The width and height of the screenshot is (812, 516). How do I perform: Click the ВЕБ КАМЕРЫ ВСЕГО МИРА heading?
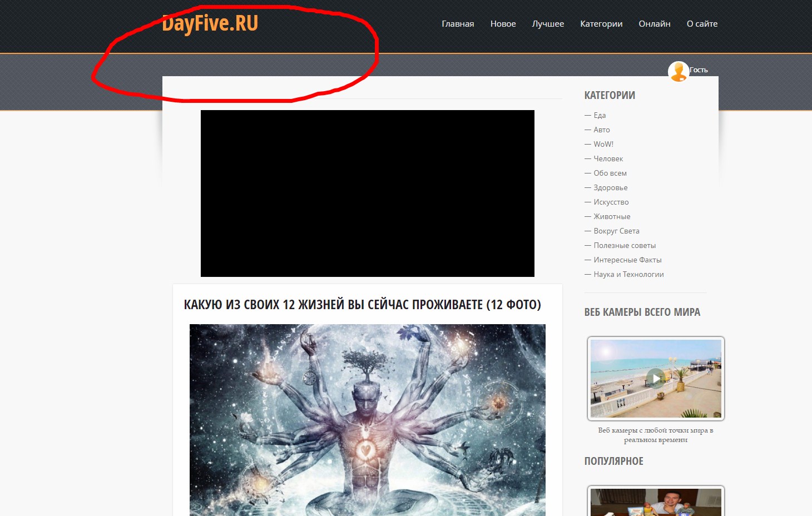point(642,312)
